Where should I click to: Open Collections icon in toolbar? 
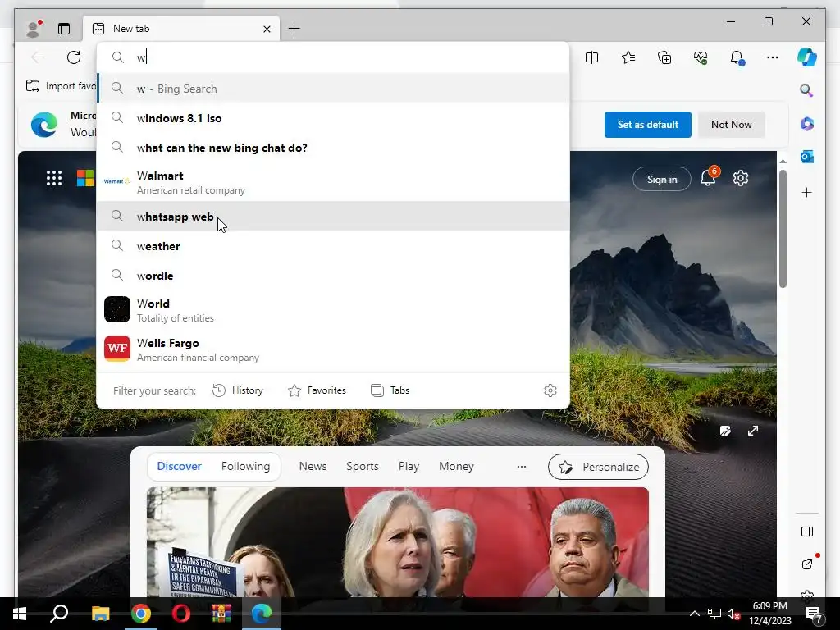coord(664,57)
